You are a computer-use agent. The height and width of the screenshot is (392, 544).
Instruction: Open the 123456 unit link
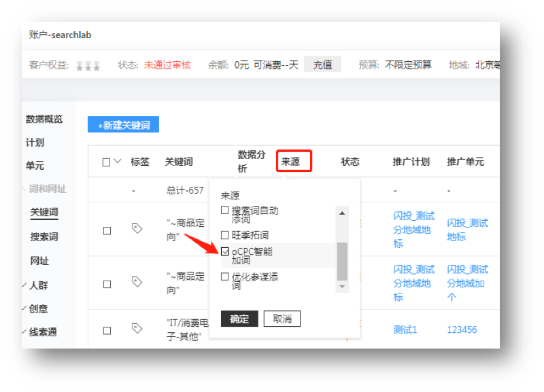click(x=462, y=329)
